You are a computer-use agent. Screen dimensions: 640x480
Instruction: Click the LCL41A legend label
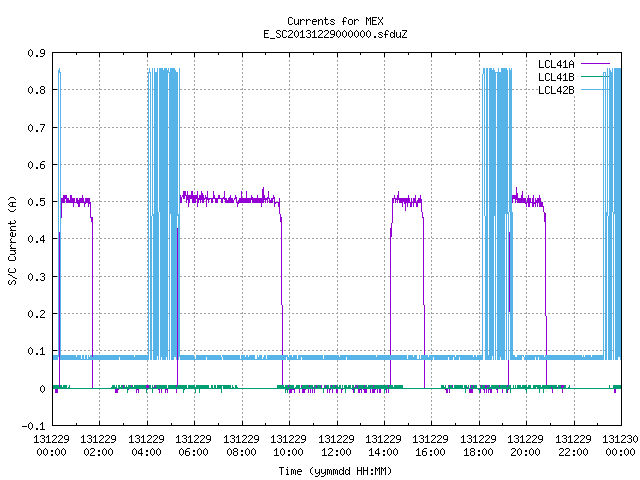click(x=556, y=64)
